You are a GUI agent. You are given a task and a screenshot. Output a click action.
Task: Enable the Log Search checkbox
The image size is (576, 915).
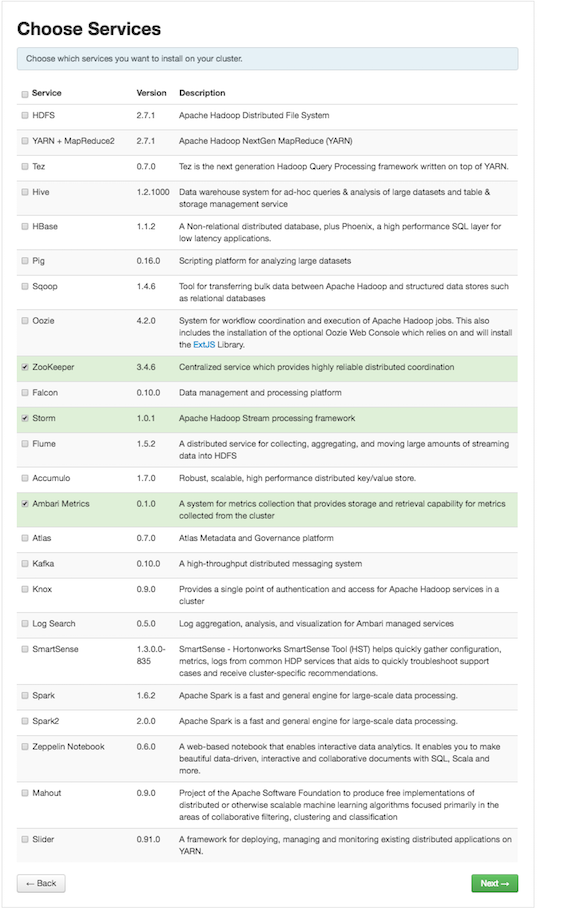(x=25, y=624)
